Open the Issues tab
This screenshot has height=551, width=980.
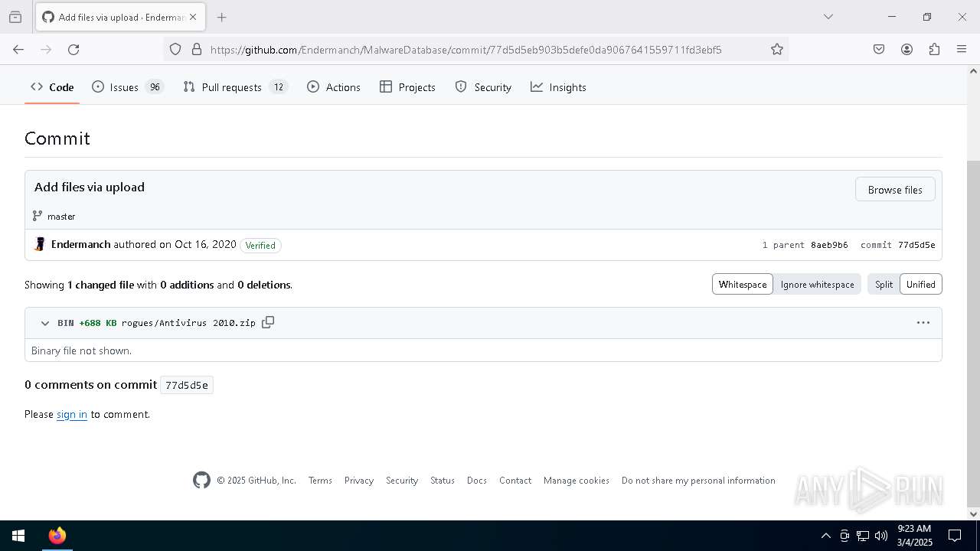point(128,87)
